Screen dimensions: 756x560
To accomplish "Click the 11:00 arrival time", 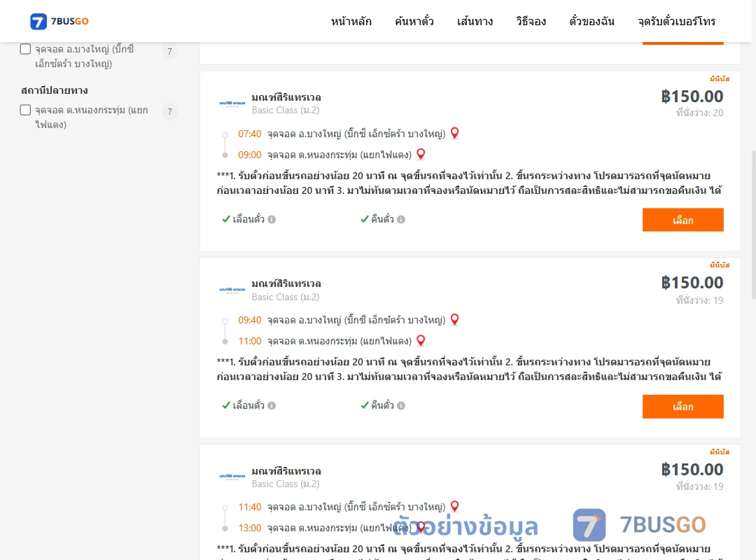I will [x=250, y=341].
